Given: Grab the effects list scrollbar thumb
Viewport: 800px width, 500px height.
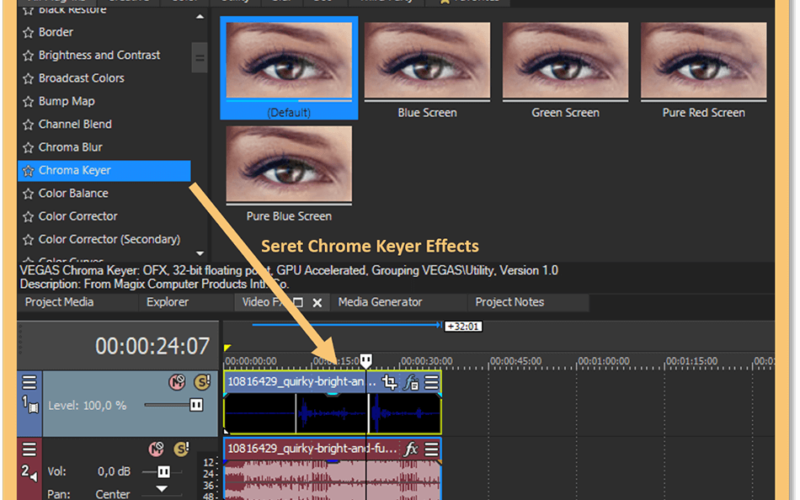Looking at the screenshot, I should [x=199, y=58].
